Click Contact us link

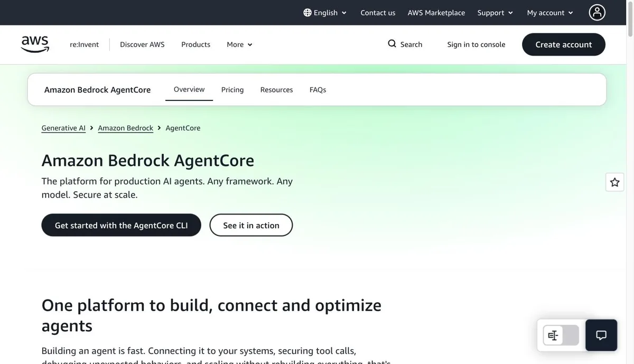pos(378,13)
